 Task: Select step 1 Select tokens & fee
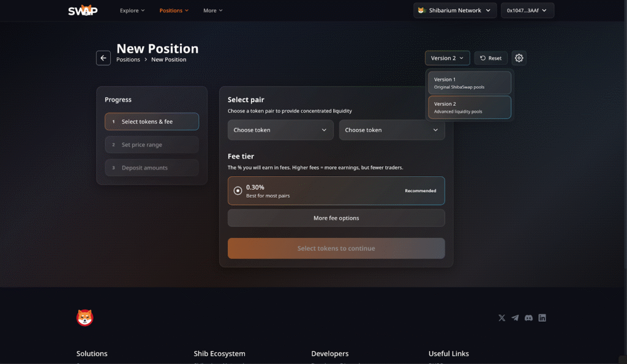(x=152, y=122)
